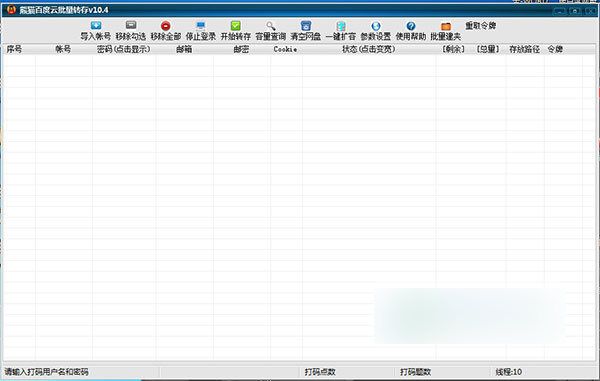Viewport: 600px width, 381px height.
Task: Click the Cookie column header
Action: 285,49
